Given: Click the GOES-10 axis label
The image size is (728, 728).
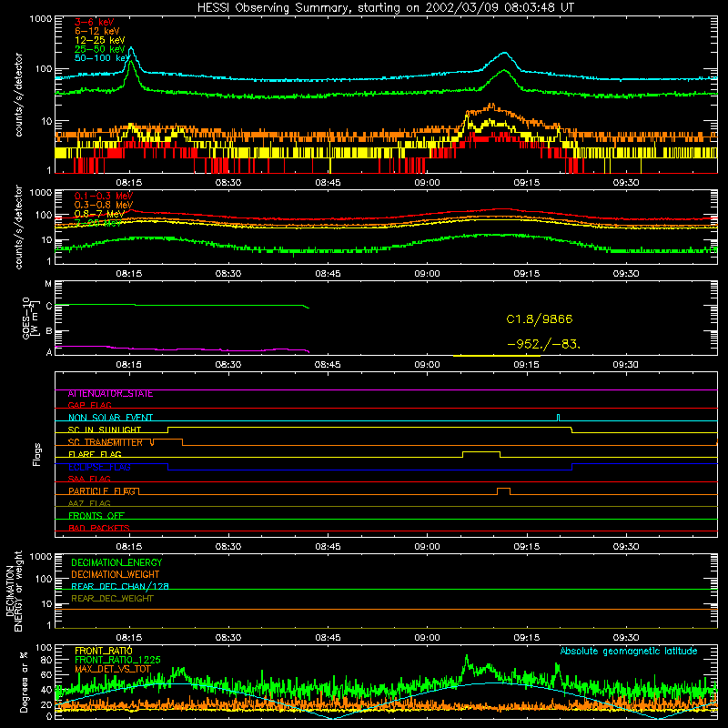Looking at the screenshot, I should point(30,318).
